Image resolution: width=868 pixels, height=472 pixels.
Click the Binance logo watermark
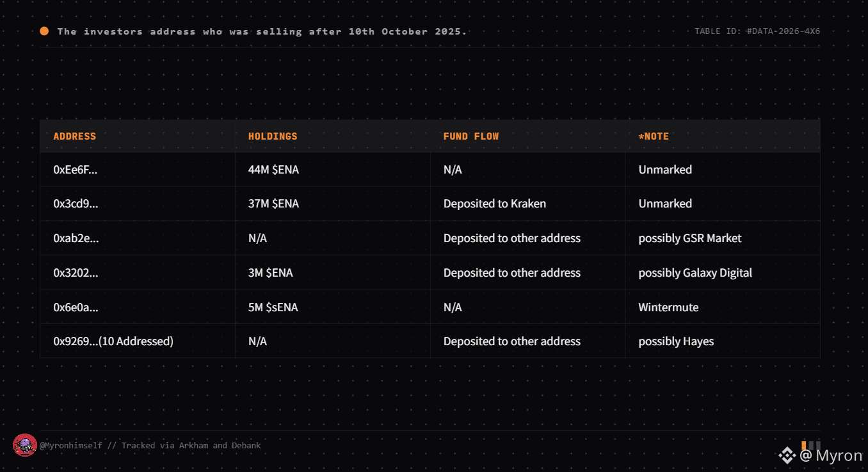pyautogui.click(x=787, y=455)
